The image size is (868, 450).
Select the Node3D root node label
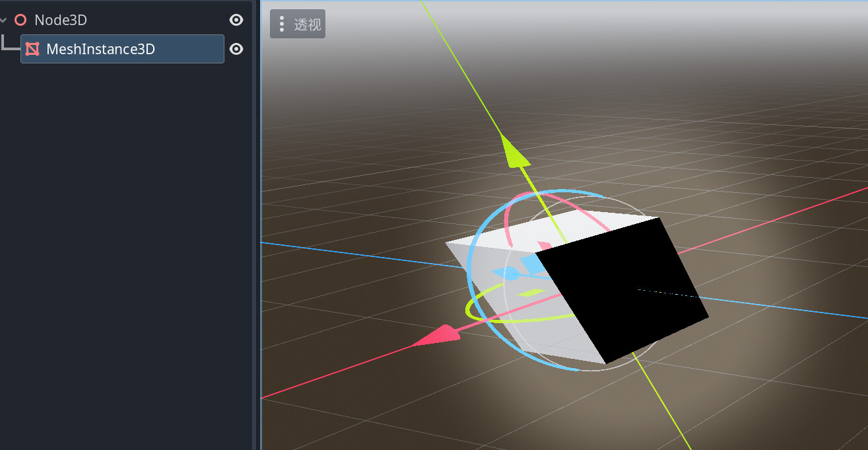61,20
